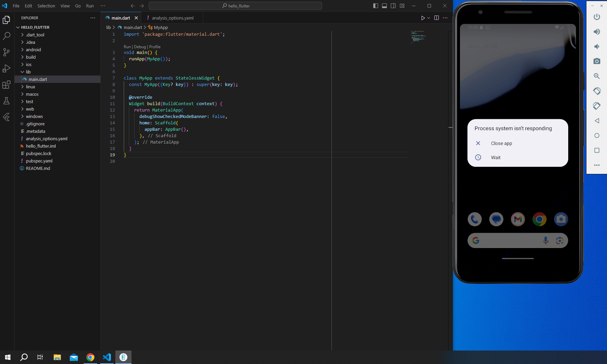Click emulator Home circle button

(x=597, y=135)
